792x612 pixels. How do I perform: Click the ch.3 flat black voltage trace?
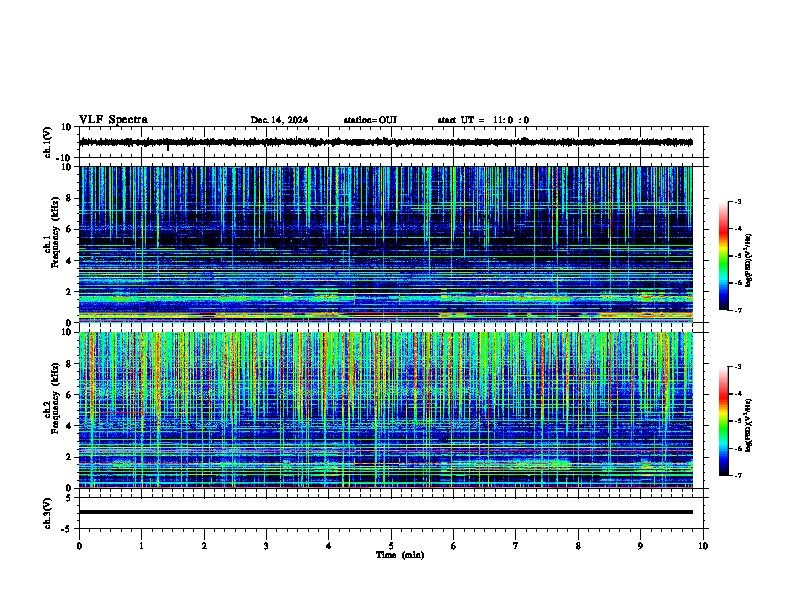point(386,512)
